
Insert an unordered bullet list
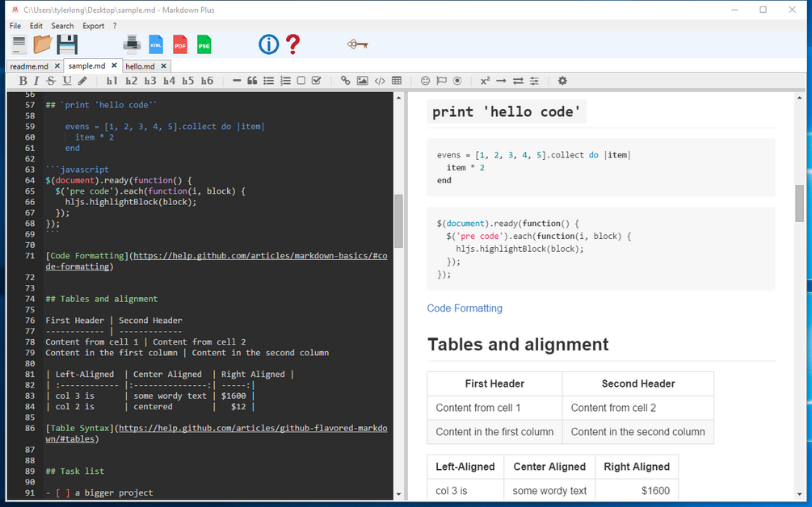pyautogui.click(x=268, y=81)
